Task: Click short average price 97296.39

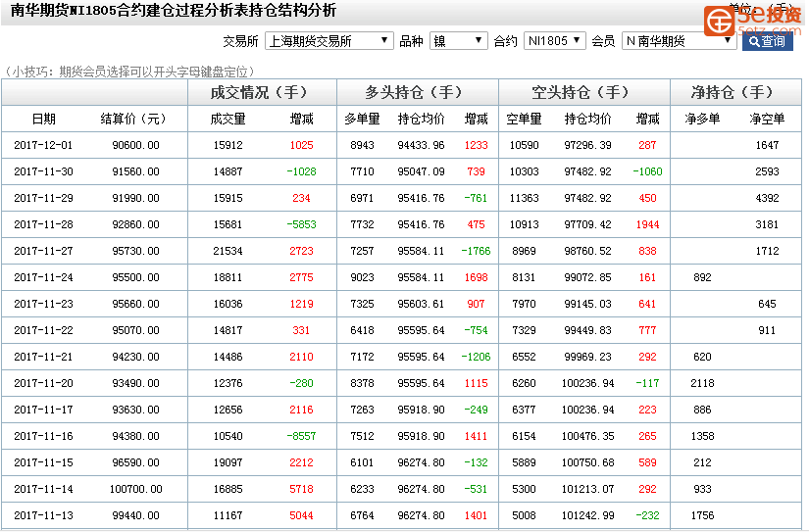Action: (x=587, y=145)
